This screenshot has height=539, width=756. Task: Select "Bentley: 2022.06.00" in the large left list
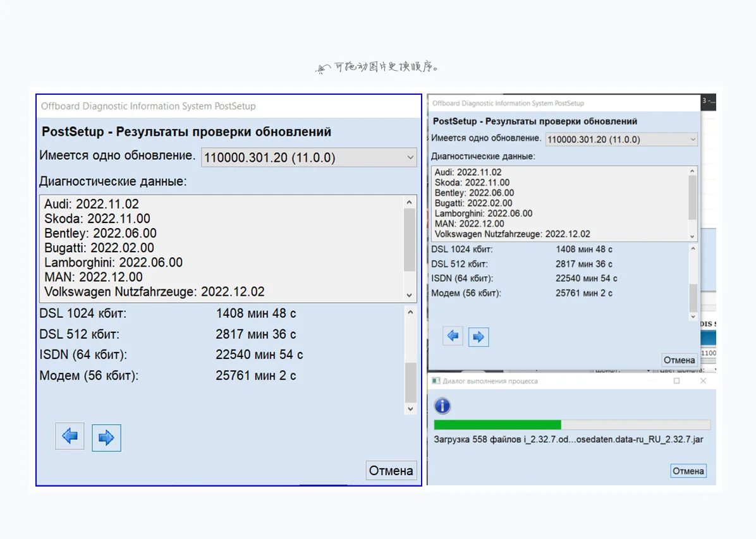(x=101, y=233)
